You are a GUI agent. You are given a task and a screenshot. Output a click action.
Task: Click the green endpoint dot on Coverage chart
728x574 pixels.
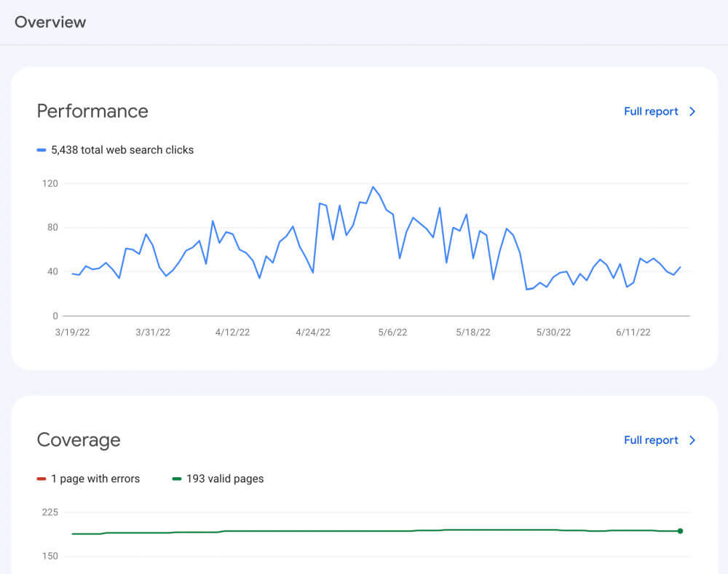coord(680,531)
